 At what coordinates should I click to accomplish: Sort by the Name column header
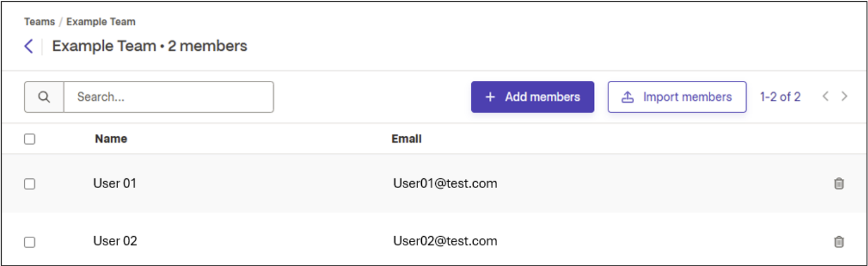111,139
